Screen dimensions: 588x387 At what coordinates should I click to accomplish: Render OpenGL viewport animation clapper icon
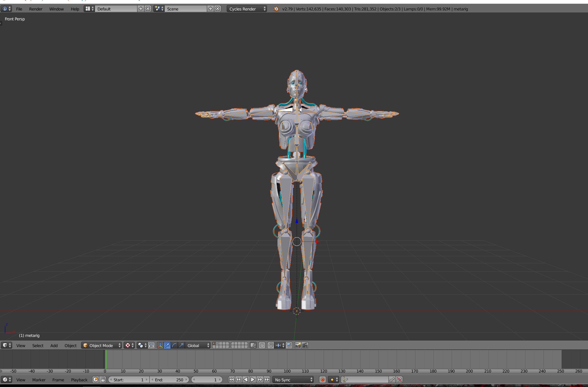305,345
